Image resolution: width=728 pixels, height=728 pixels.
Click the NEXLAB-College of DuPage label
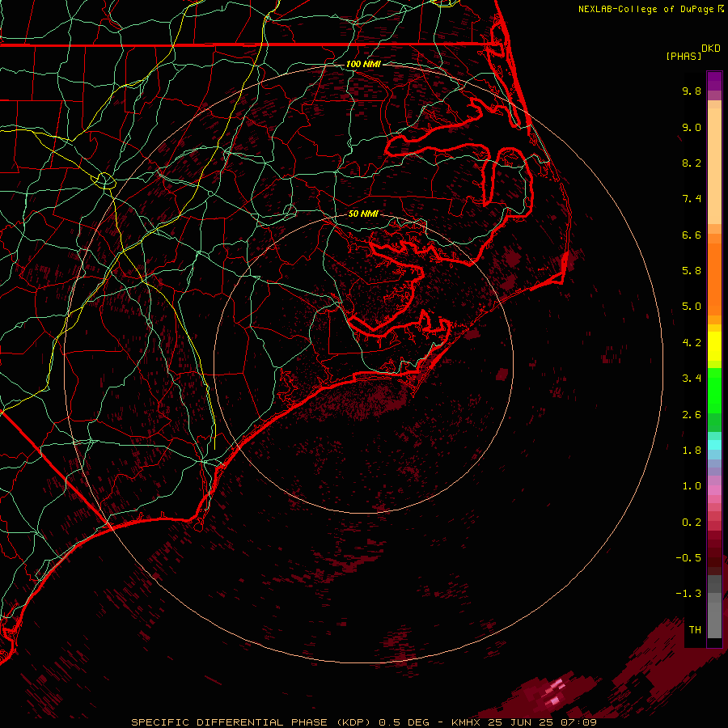click(x=647, y=9)
